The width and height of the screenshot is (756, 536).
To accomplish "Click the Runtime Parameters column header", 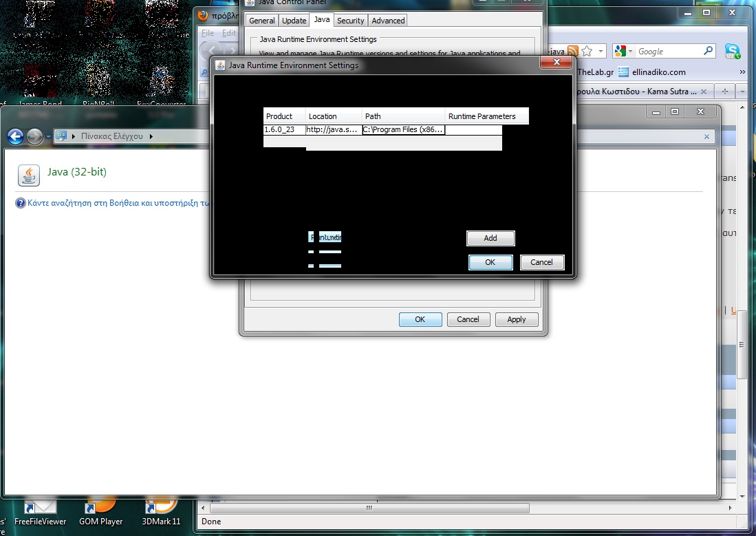I will coord(486,116).
